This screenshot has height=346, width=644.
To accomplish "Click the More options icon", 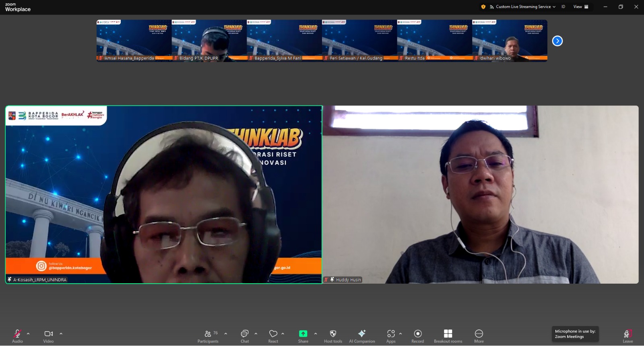I will click(x=479, y=336).
